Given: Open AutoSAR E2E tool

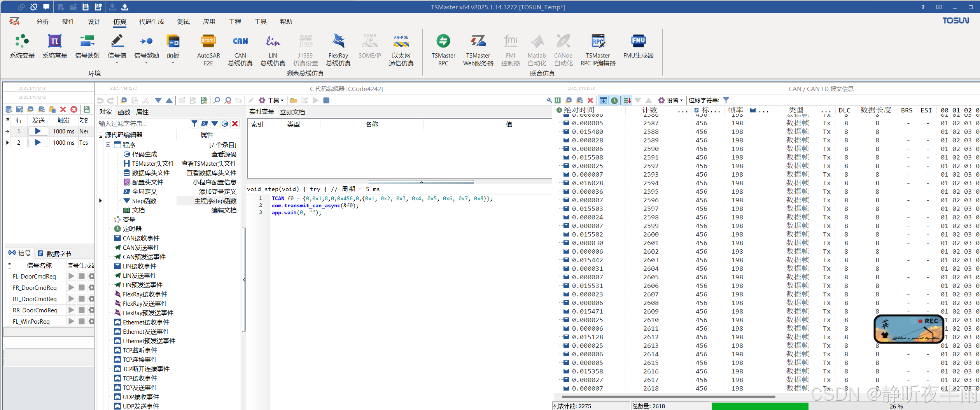Looking at the screenshot, I should [x=208, y=50].
